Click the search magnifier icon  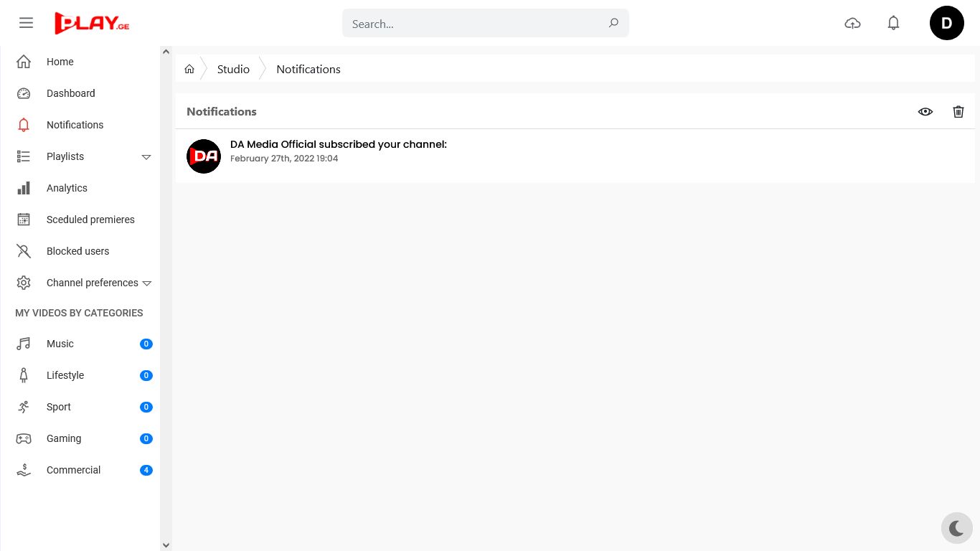pyautogui.click(x=613, y=23)
